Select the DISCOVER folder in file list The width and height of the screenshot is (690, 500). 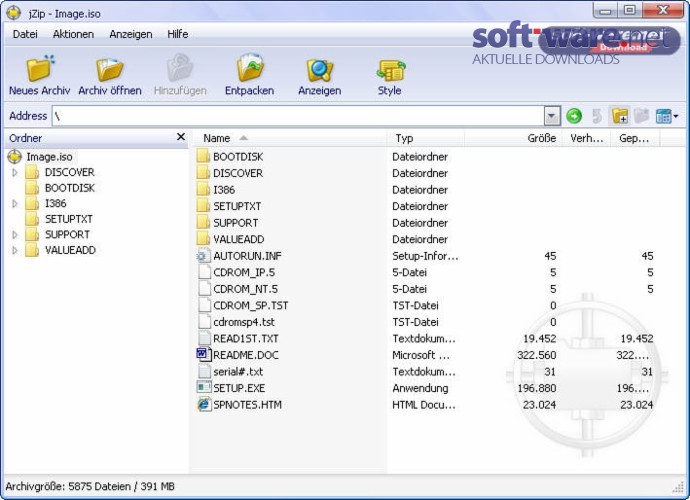238,173
